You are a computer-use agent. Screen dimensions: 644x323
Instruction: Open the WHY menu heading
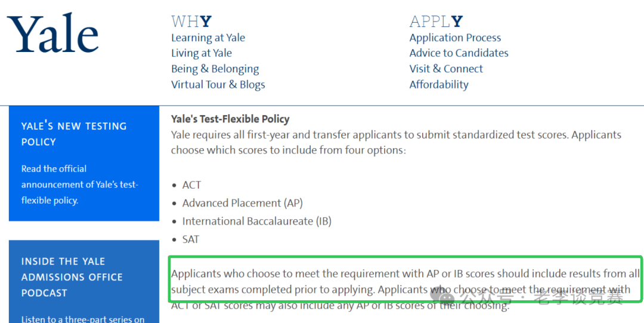[x=191, y=21]
